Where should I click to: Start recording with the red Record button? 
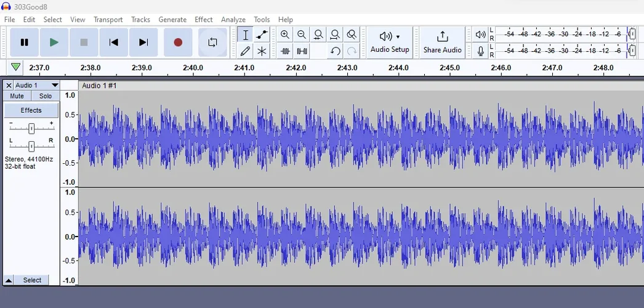[x=178, y=43]
